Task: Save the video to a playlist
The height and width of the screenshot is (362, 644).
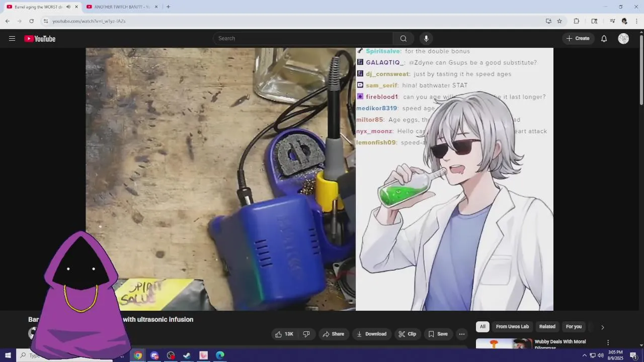Action: coord(438,334)
